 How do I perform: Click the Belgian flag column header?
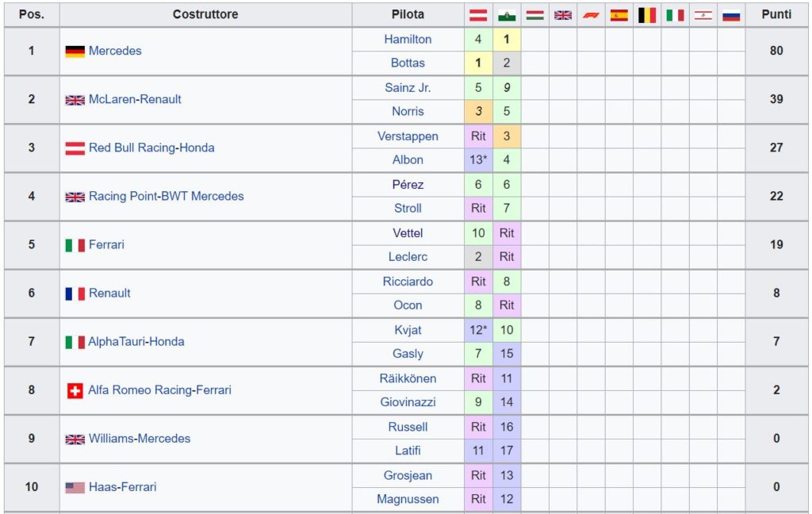tap(647, 15)
